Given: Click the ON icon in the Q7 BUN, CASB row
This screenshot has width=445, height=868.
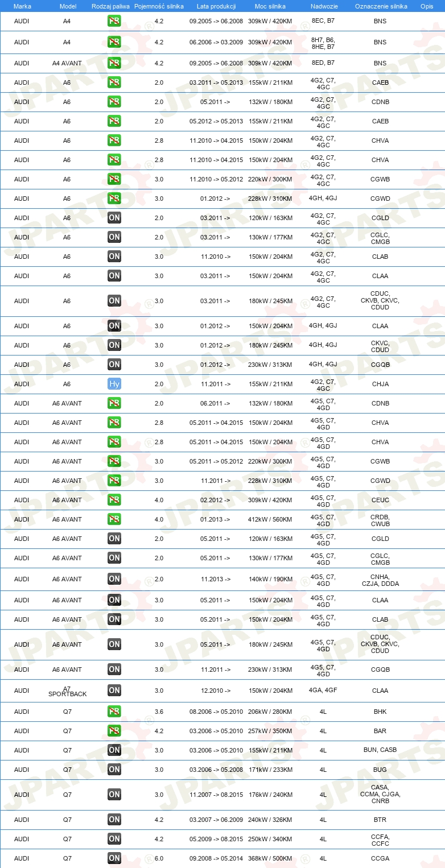Looking at the screenshot, I should click(114, 750).
